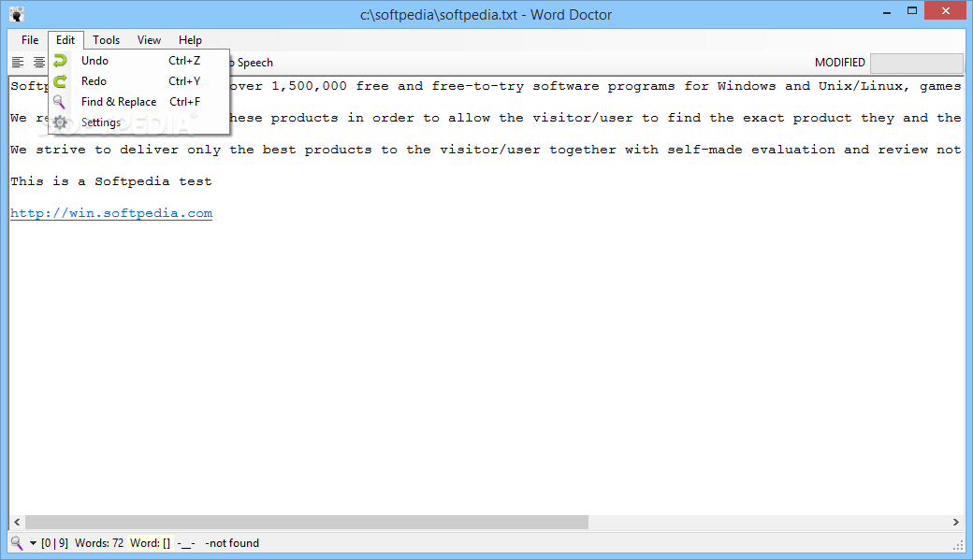Click the gear icon beside Settings

coord(60,122)
